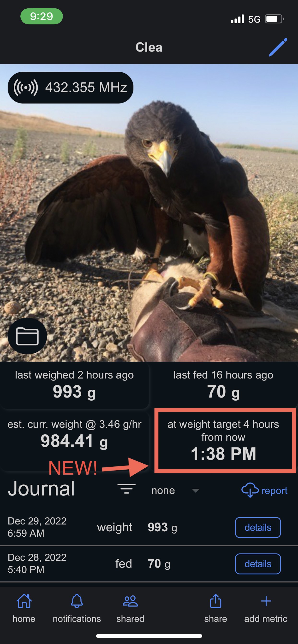Image resolution: width=298 pixels, height=644 pixels.
Task: Tap the share icon in bottom bar
Action: [x=216, y=608]
